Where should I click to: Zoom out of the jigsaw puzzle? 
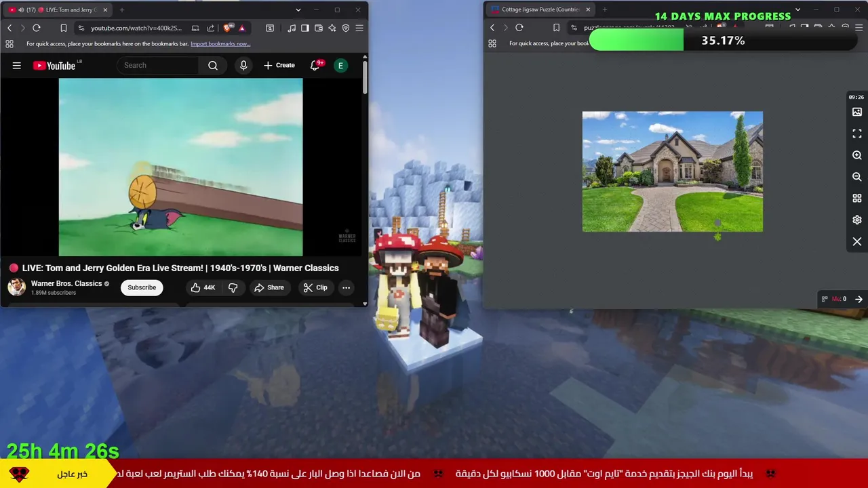(857, 177)
